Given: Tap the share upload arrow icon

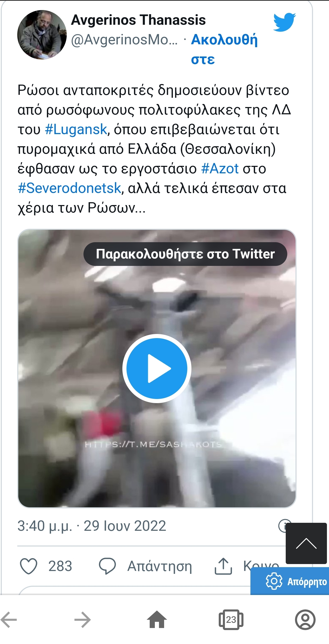Looking at the screenshot, I should pos(223,566).
